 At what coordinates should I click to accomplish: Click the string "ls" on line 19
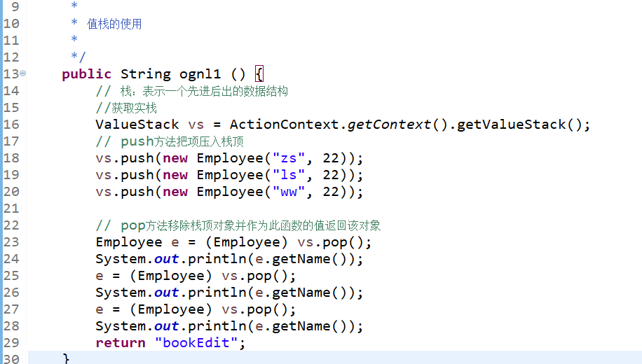pyautogui.click(x=289, y=174)
